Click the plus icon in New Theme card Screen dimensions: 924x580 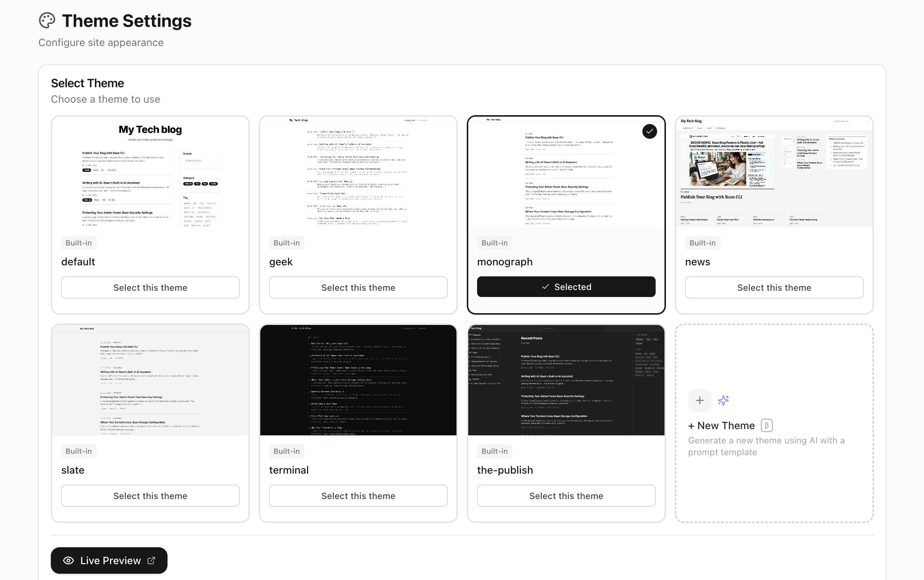point(699,400)
